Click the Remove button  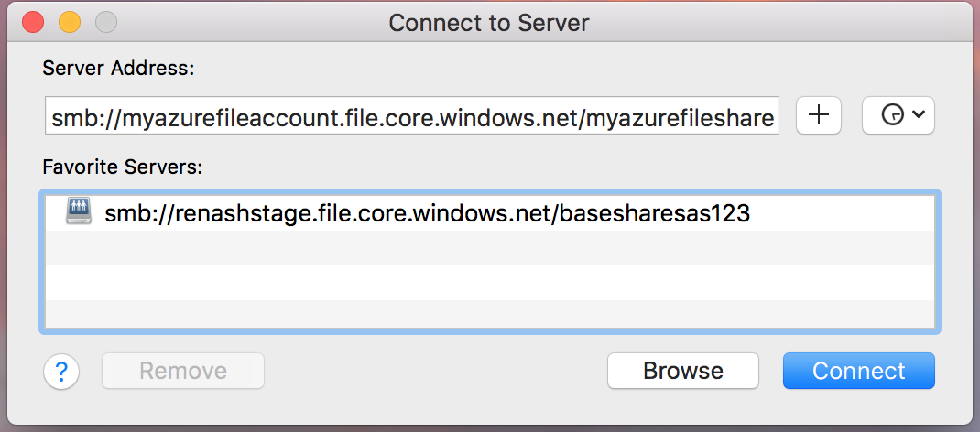click(183, 371)
